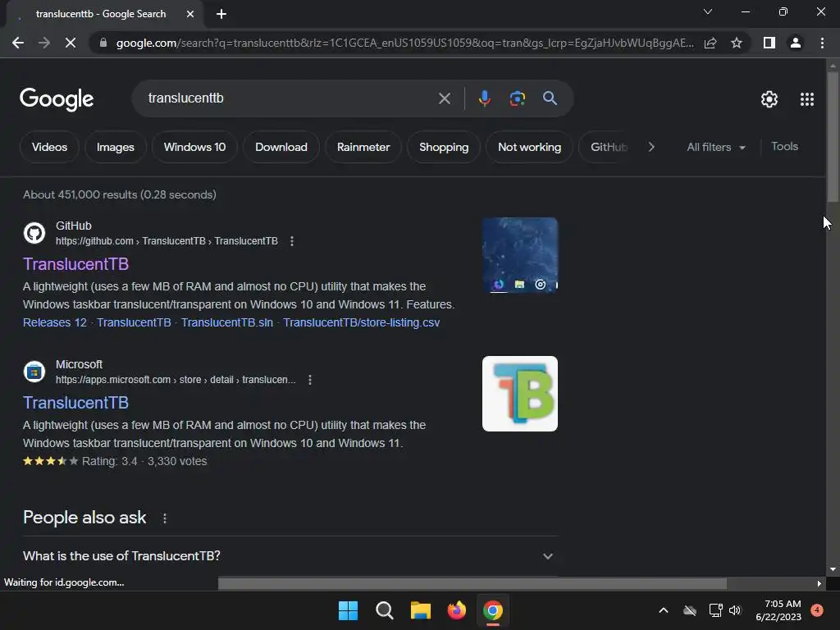This screenshot has height=630, width=840.
Task: Close the translucenttb Google Search tab
Action: [x=190, y=14]
